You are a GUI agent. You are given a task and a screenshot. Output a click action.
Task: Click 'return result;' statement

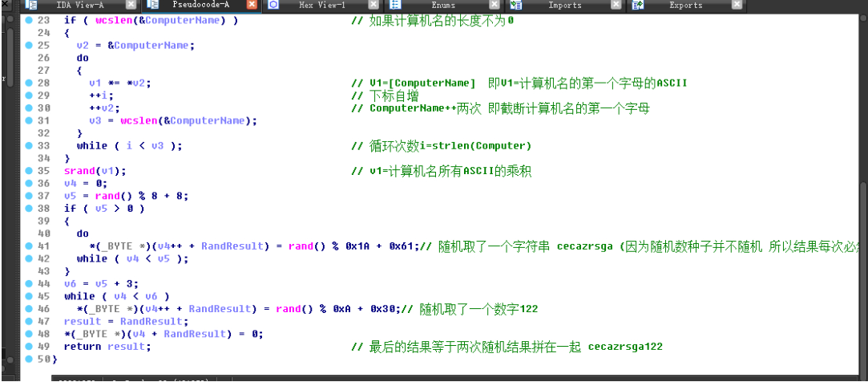point(107,347)
